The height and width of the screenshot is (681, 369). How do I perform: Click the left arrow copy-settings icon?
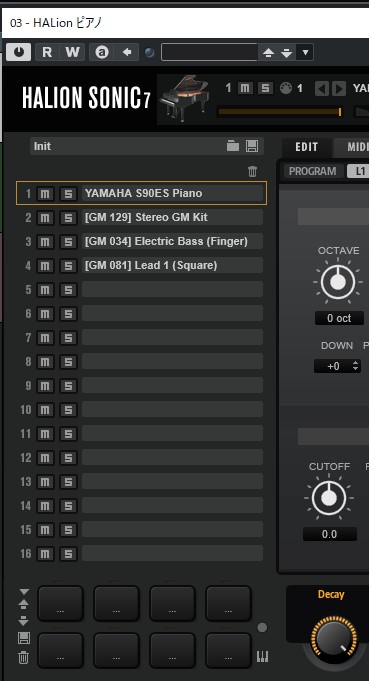coord(127,53)
